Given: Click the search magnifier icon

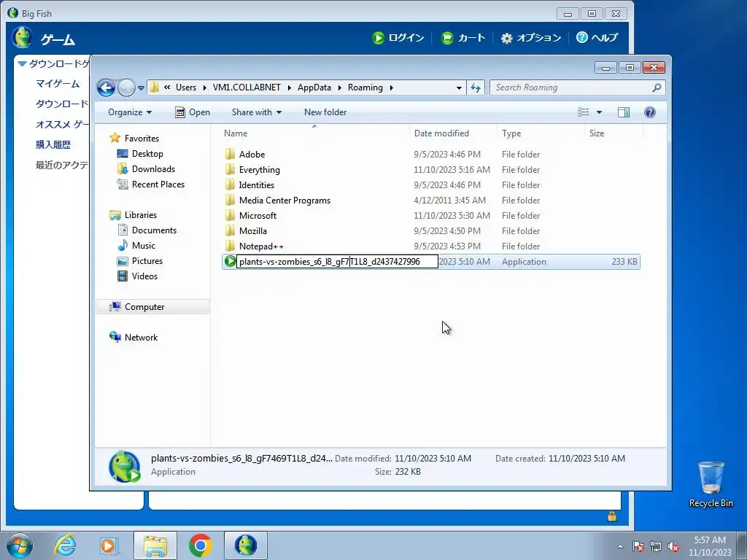Looking at the screenshot, I should (x=657, y=87).
